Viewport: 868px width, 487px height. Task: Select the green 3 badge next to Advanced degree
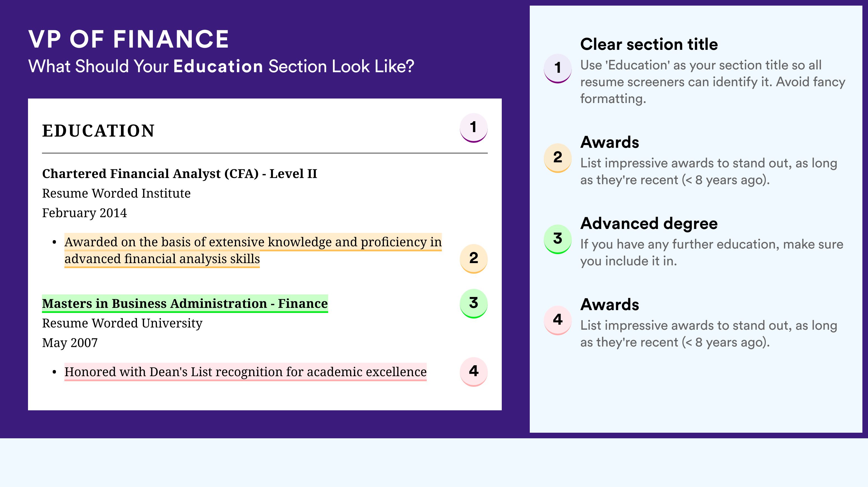(558, 239)
